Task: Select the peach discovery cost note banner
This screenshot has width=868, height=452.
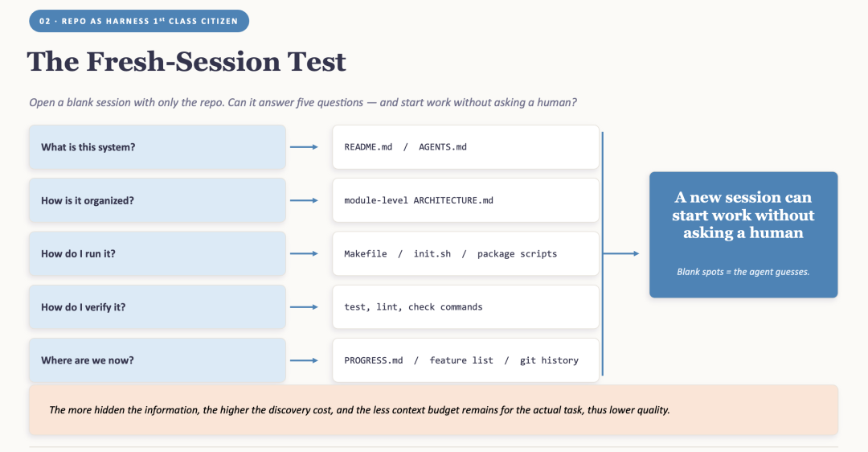Action: pyautogui.click(x=433, y=410)
